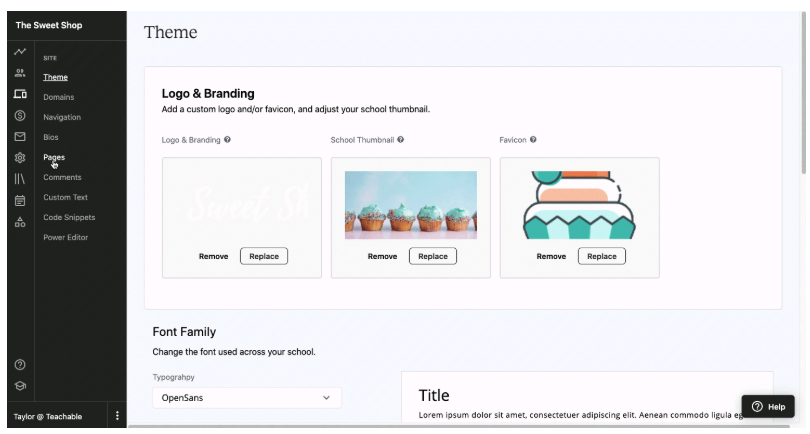810x434 pixels.
Task: Click the graduation cap icon
Action: pyautogui.click(x=20, y=386)
